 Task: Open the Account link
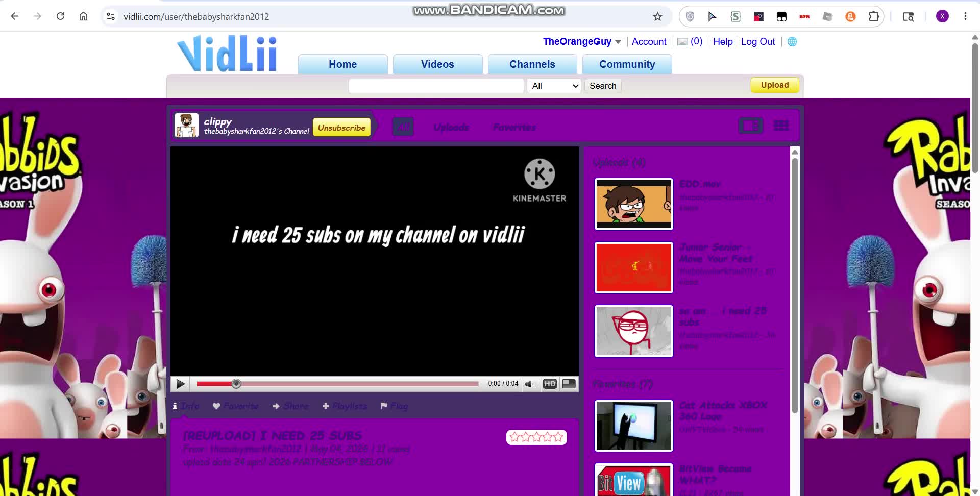tap(649, 42)
